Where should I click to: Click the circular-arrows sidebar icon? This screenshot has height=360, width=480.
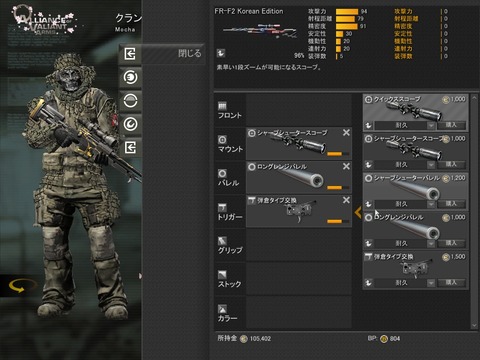[130, 77]
